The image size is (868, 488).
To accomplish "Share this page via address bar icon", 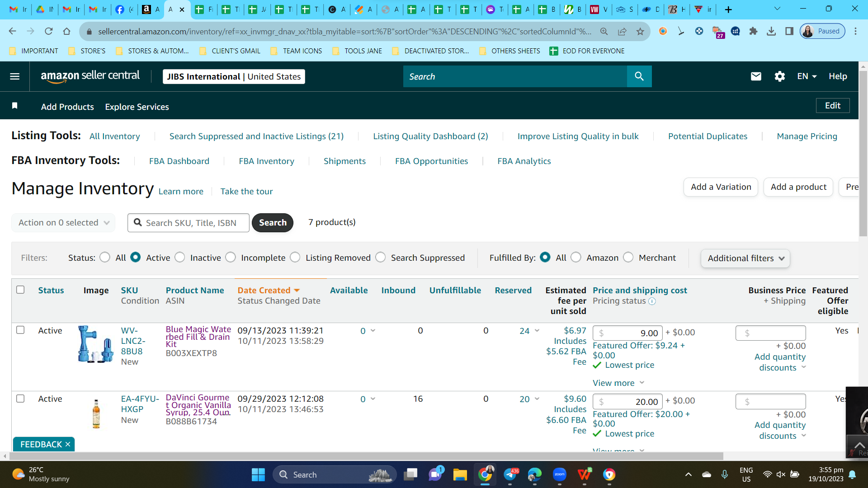I will 622,31.
